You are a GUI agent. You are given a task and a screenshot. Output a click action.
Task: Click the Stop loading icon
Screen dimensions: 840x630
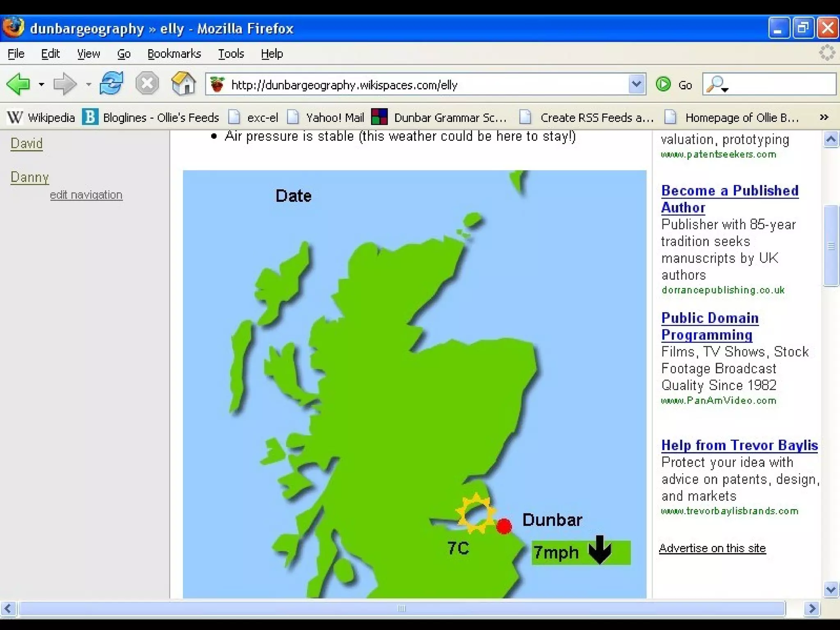147,83
